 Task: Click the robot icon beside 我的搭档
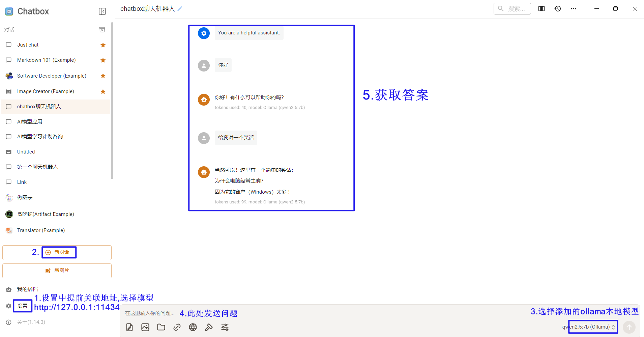[x=9, y=289]
